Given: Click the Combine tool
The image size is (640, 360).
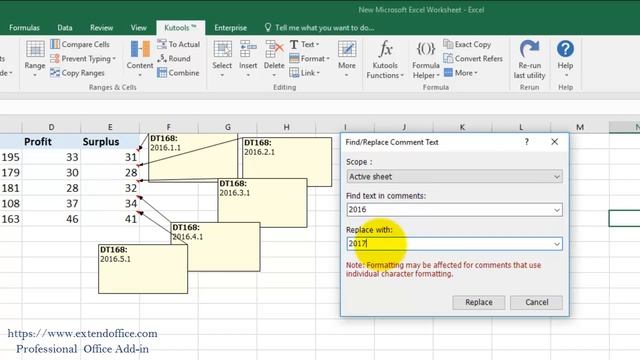Looking at the screenshot, I should [178, 73].
